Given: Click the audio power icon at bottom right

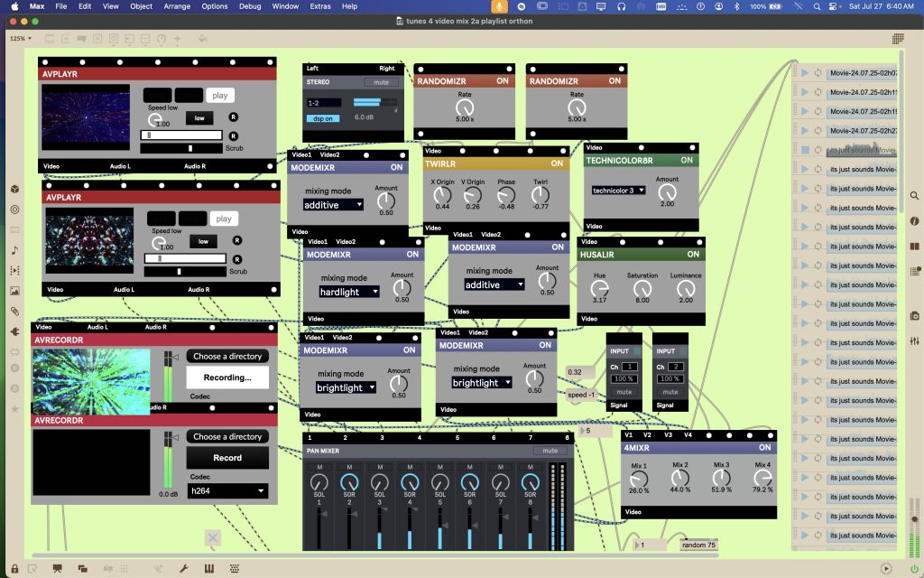Looking at the screenshot, I should coord(914,569).
